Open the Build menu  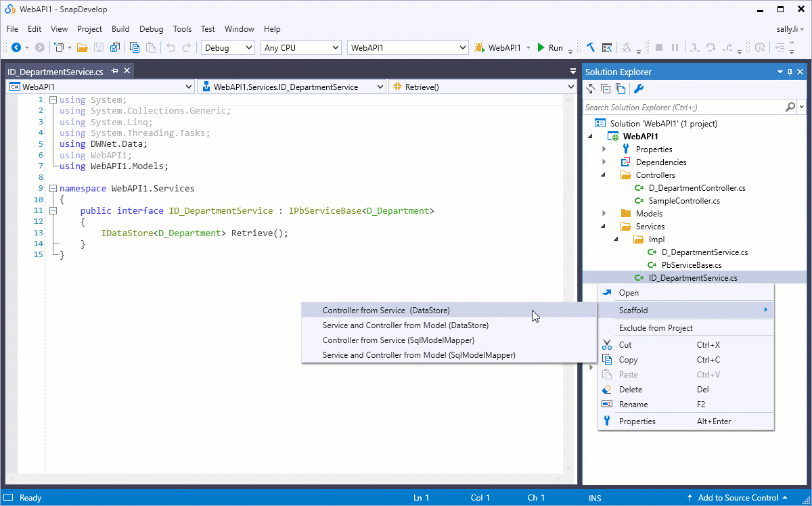[x=120, y=29]
